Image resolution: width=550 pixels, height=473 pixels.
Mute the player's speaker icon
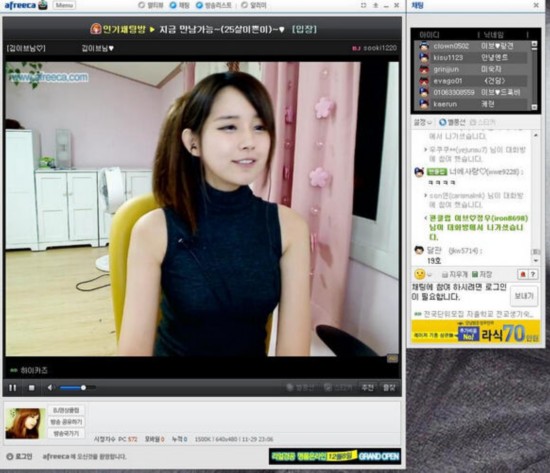tap(50, 388)
